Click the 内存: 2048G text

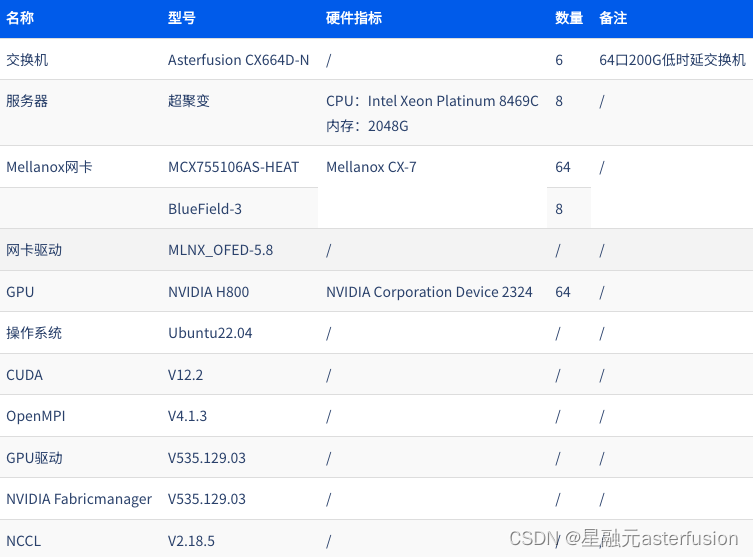[x=367, y=126]
